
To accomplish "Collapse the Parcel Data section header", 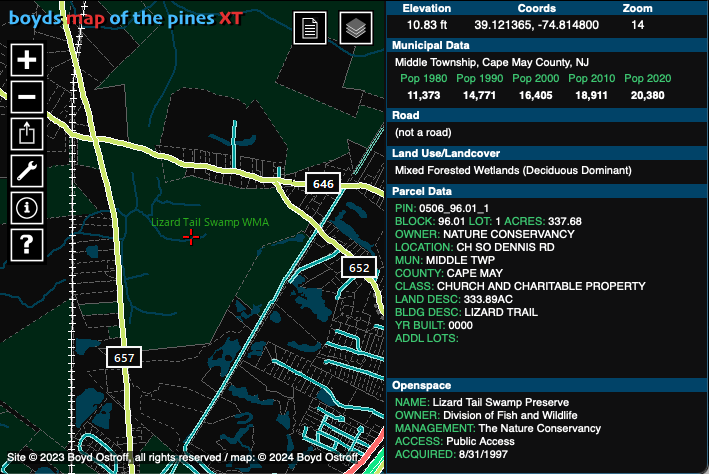I will (546, 191).
